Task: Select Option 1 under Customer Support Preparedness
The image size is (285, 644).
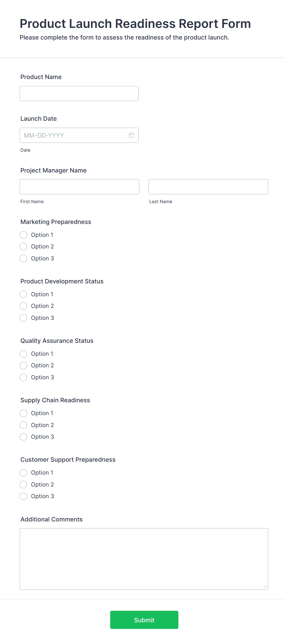Action: [x=24, y=473]
